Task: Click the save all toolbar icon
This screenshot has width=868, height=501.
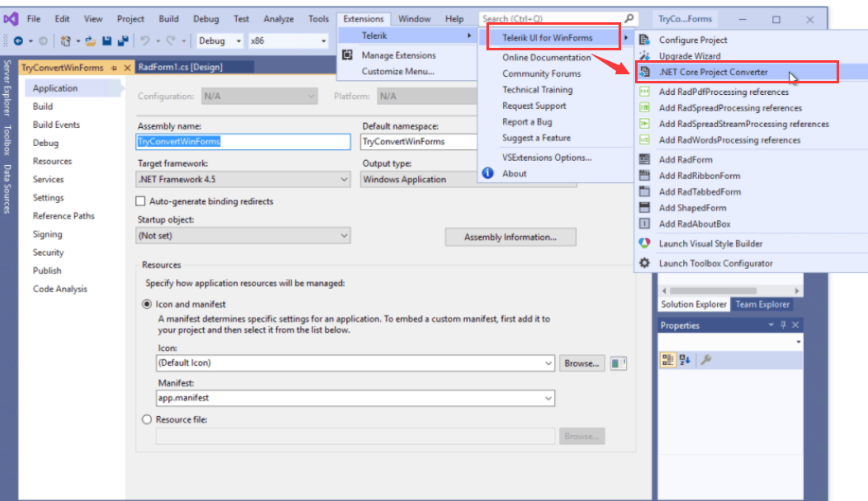Action: [x=123, y=41]
